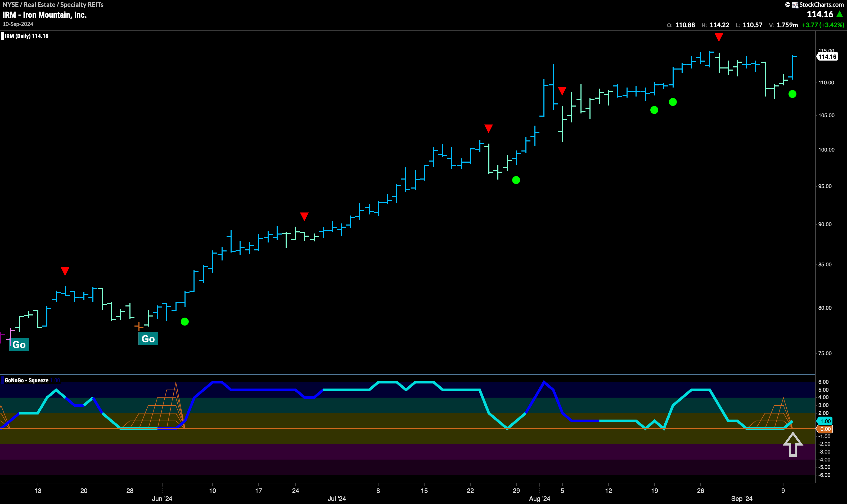Click the green circle marker near August 21
Screen dimensions: 847x504
click(x=673, y=102)
